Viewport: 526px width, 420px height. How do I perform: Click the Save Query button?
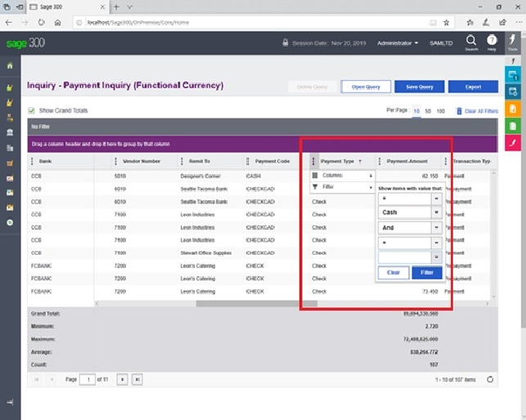coord(420,87)
